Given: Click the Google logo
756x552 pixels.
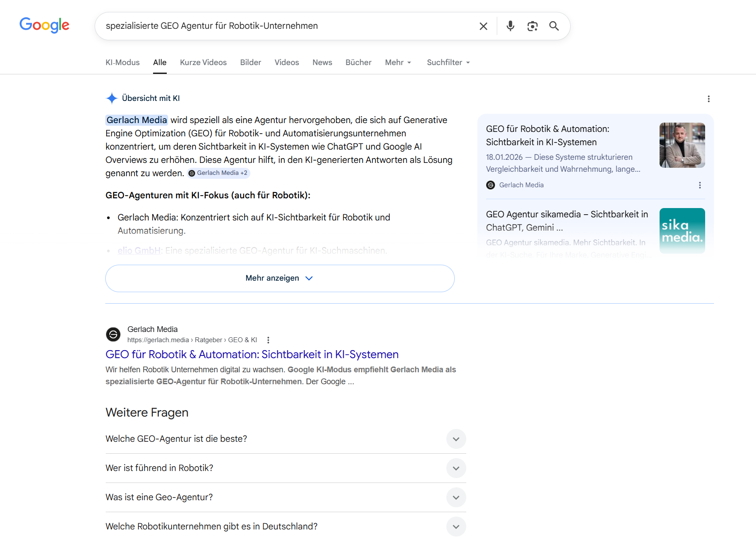Looking at the screenshot, I should (x=44, y=25).
